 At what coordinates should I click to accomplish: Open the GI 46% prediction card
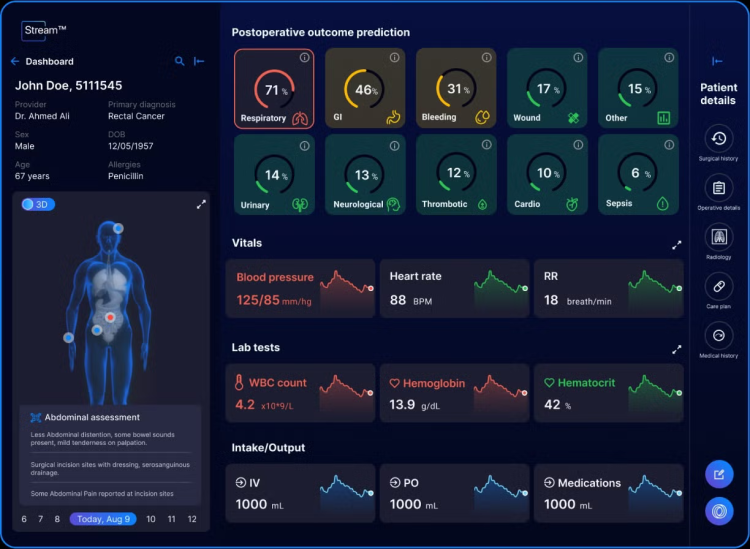[365, 88]
